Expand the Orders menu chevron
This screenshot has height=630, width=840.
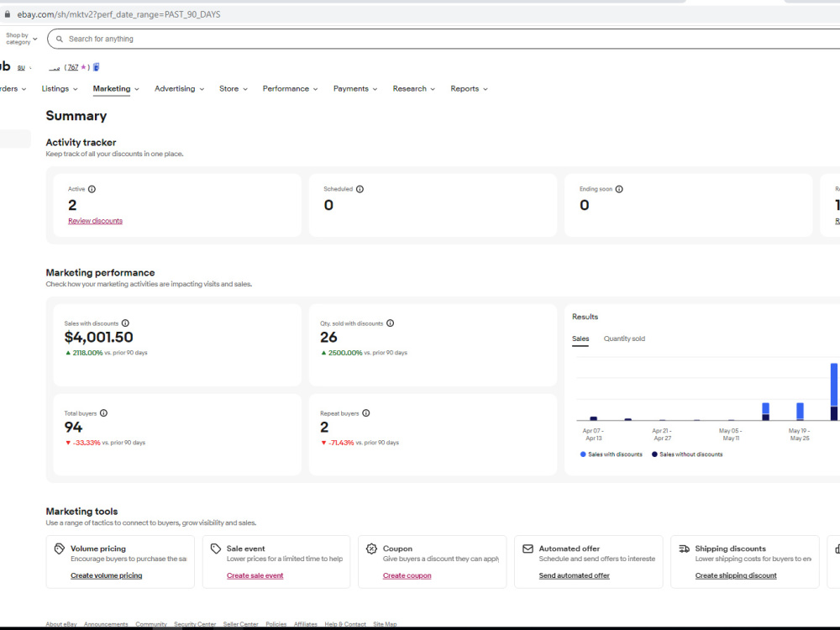coord(24,90)
